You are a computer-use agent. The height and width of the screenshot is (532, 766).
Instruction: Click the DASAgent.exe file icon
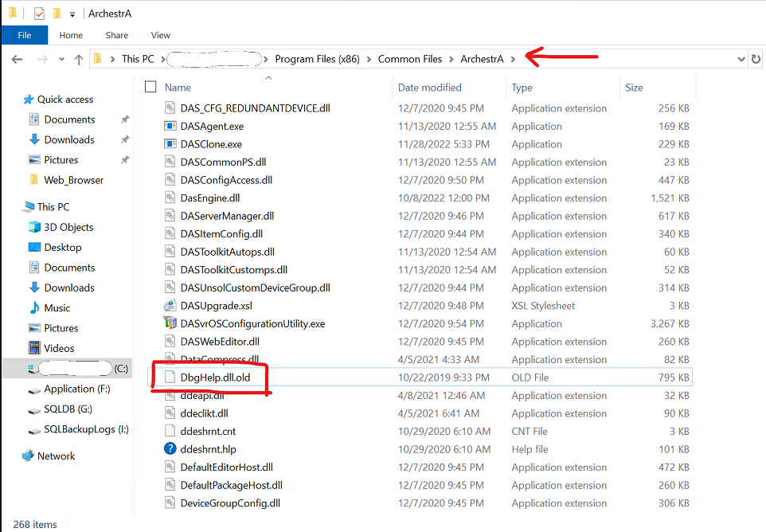point(170,126)
